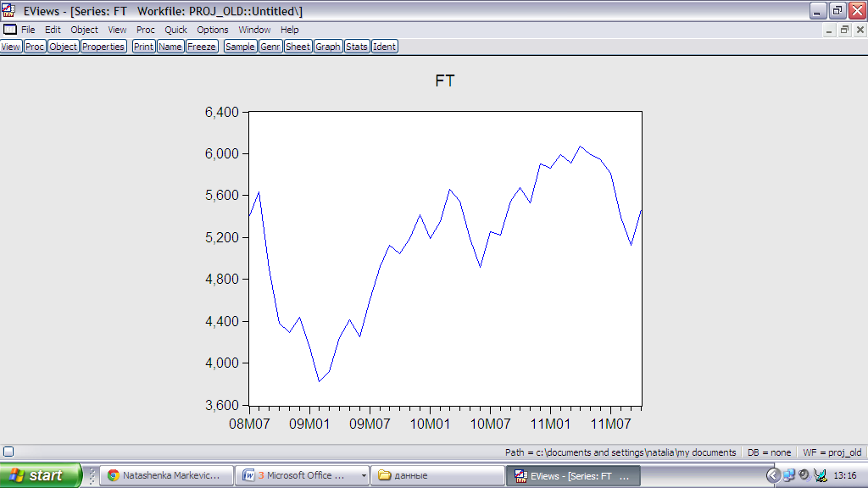
Task: Freeze the current graph view
Action: (202, 47)
